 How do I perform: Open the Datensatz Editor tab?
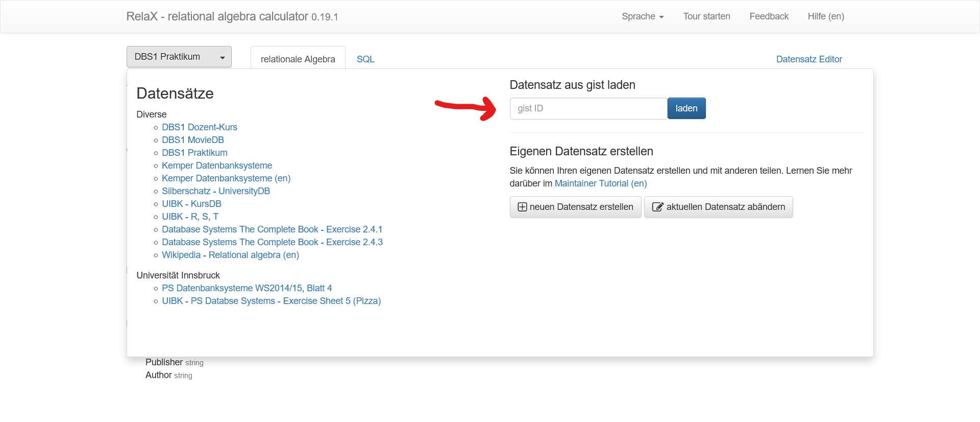tap(809, 59)
